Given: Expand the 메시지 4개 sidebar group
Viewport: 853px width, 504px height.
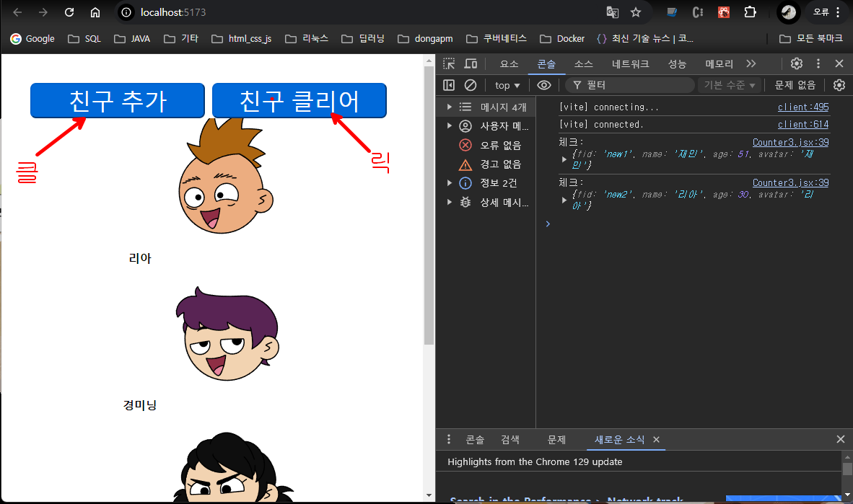Looking at the screenshot, I should 450,107.
